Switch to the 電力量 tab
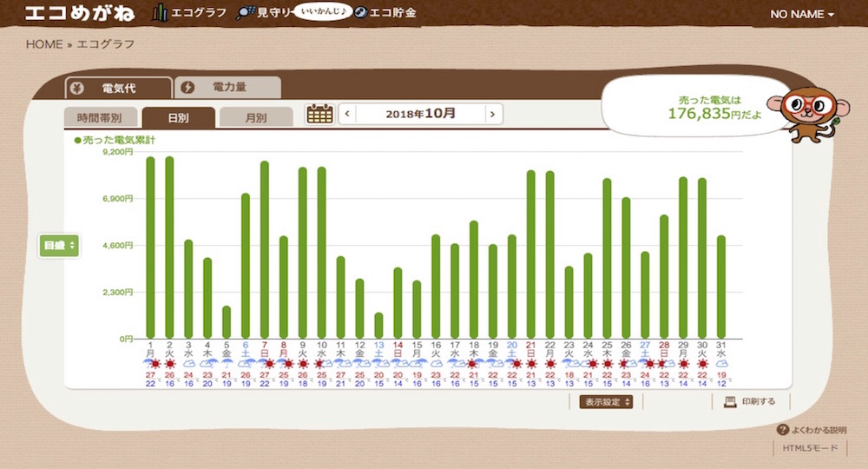 227,88
